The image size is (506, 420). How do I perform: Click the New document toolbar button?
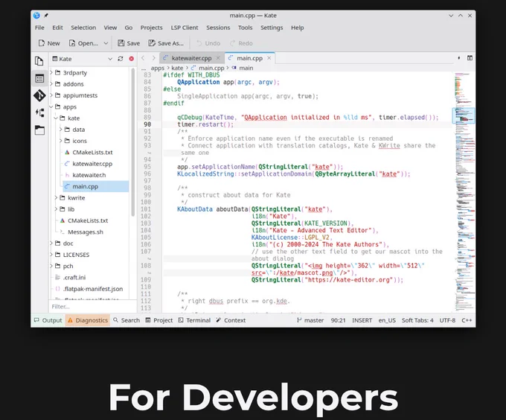[49, 43]
